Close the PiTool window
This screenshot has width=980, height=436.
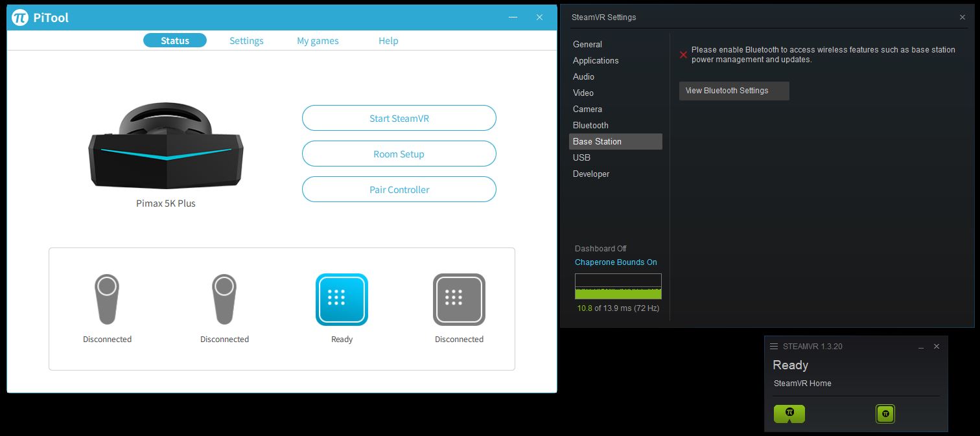(539, 17)
